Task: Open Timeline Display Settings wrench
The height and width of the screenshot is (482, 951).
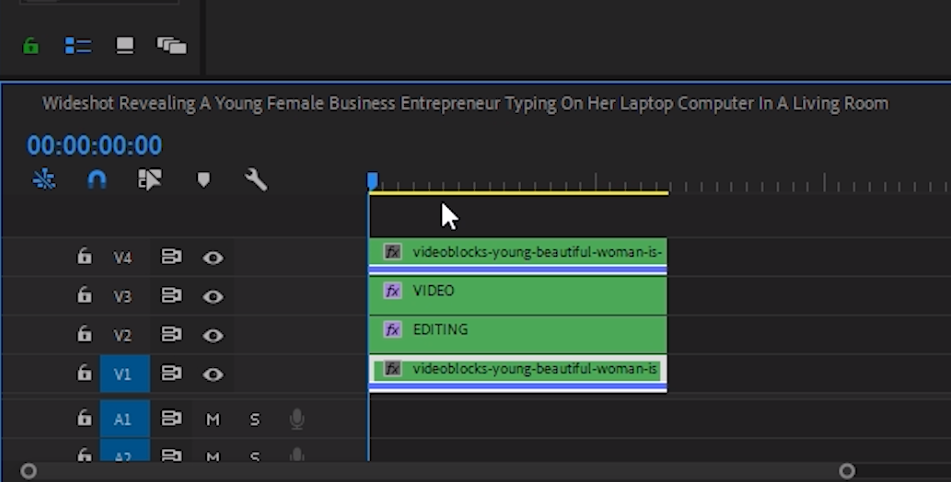Action: click(256, 179)
